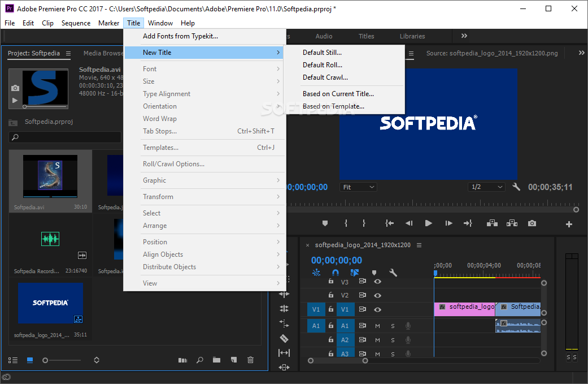
Task: Switch Project panel to Icon View
Action: coord(30,360)
